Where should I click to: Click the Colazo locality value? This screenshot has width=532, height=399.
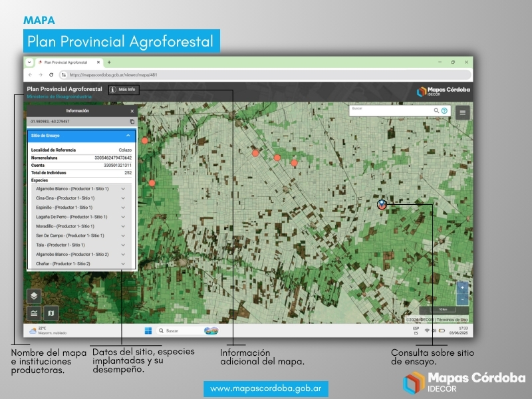[125, 150]
